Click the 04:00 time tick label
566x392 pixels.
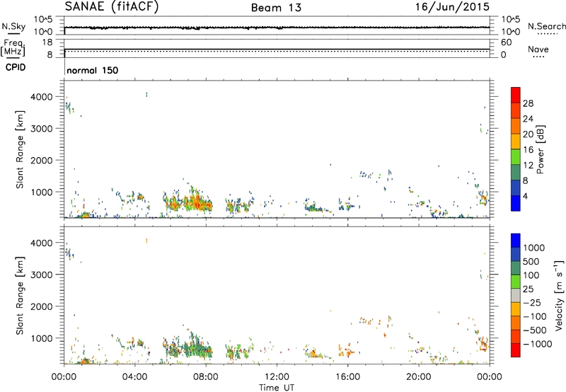[134, 377]
